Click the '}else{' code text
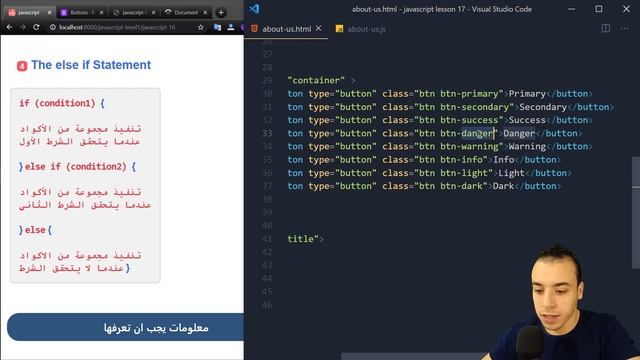The height and width of the screenshot is (360, 640). pyautogui.click(x=35, y=230)
